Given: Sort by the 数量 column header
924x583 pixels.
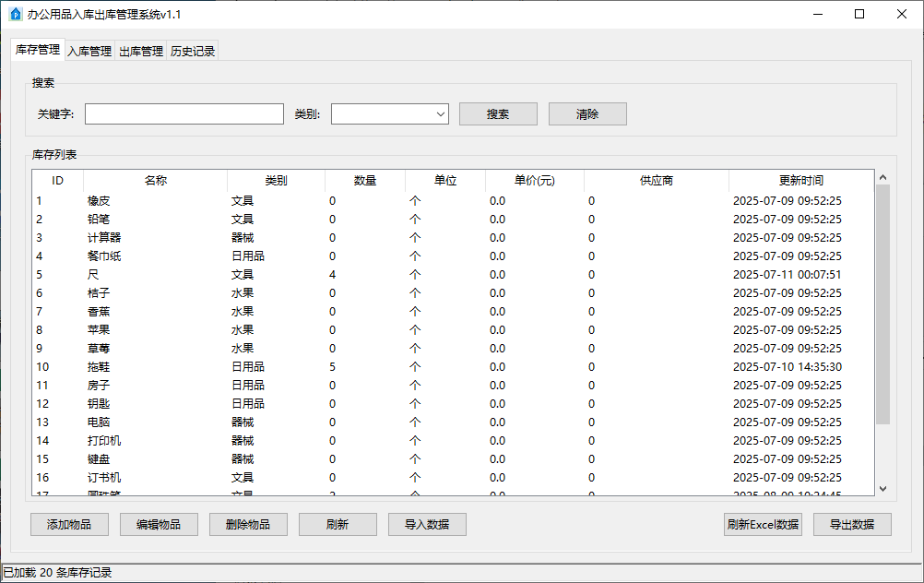Looking at the screenshot, I should (x=365, y=181).
